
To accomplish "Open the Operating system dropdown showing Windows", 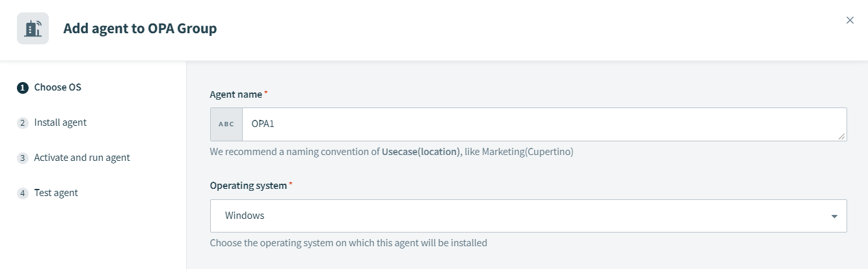I will point(521,216).
